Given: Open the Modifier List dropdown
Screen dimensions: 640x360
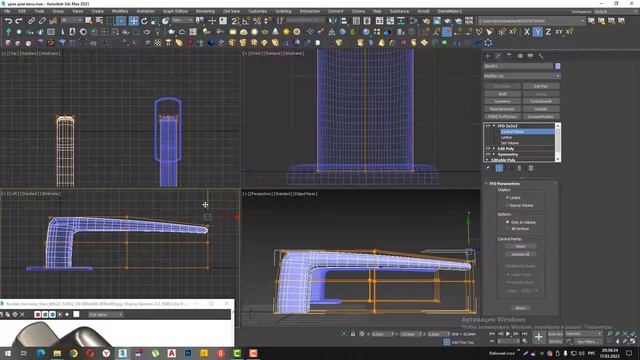Looking at the screenshot, I should [x=522, y=76].
